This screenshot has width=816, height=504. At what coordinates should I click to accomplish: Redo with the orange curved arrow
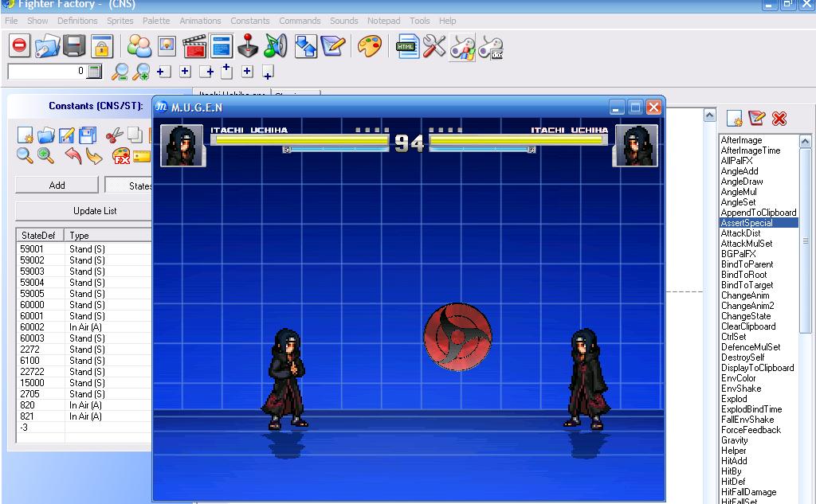click(x=94, y=155)
